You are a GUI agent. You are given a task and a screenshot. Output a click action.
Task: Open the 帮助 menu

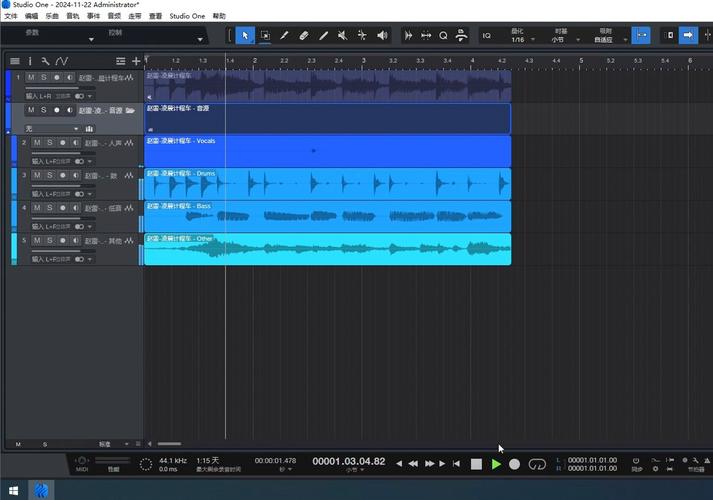coord(219,16)
